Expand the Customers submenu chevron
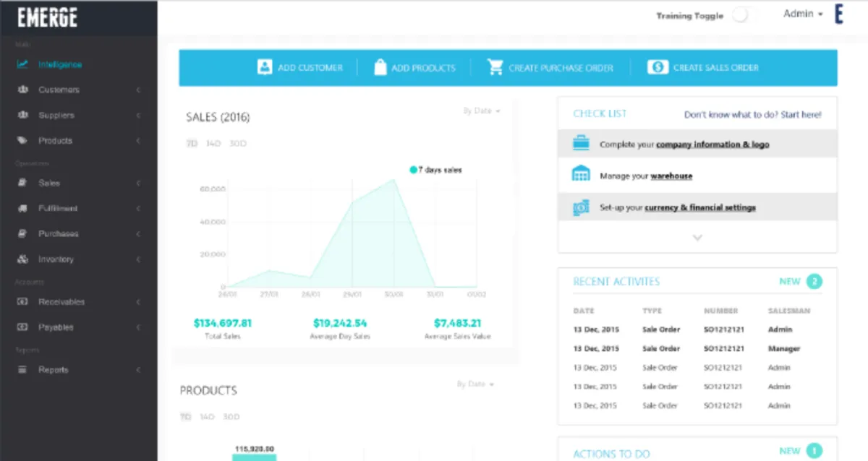This screenshot has width=868, height=461. click(137, 90)
